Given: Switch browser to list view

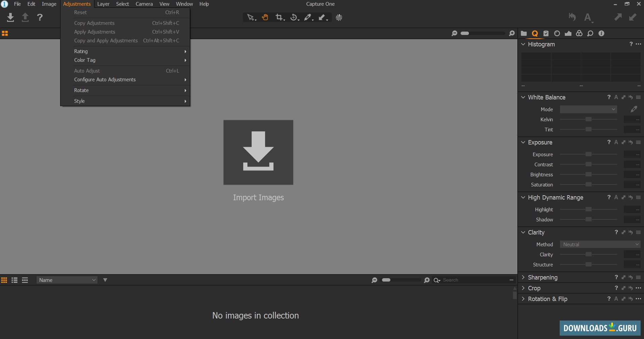Looking at the screenshot, I should 14,280.
